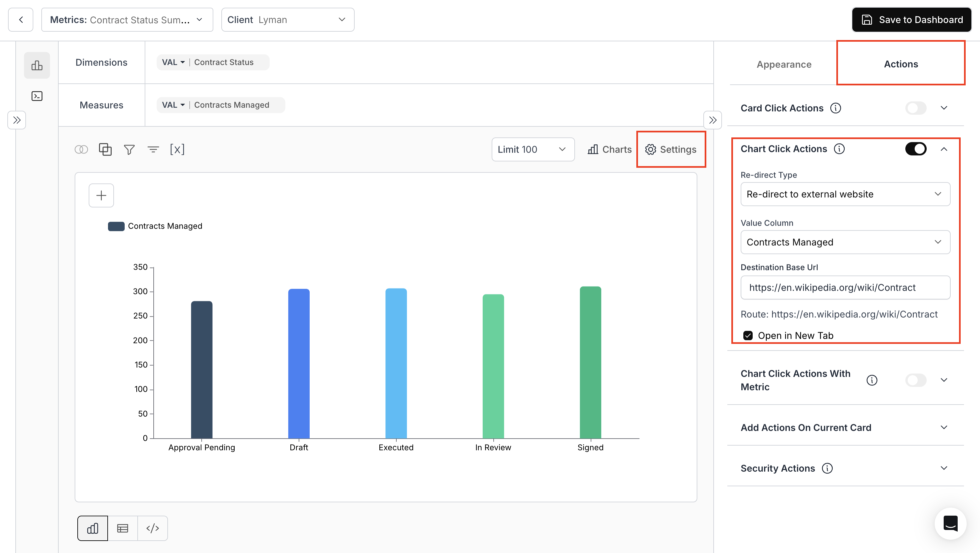Image resolution: width=980 pixels, height=553 pixels.
Task: Open the Re-direct Type dropdown
Action: coord(845,194)
